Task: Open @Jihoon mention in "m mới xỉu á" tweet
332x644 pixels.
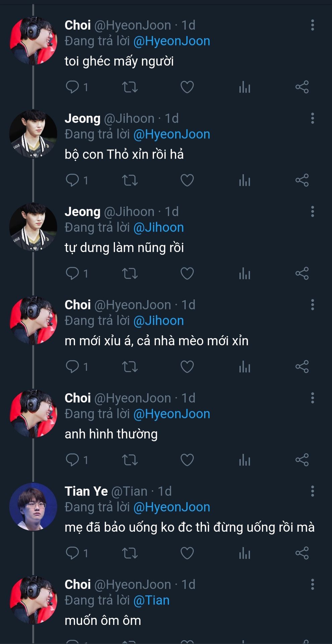Action: click(158, 321)
